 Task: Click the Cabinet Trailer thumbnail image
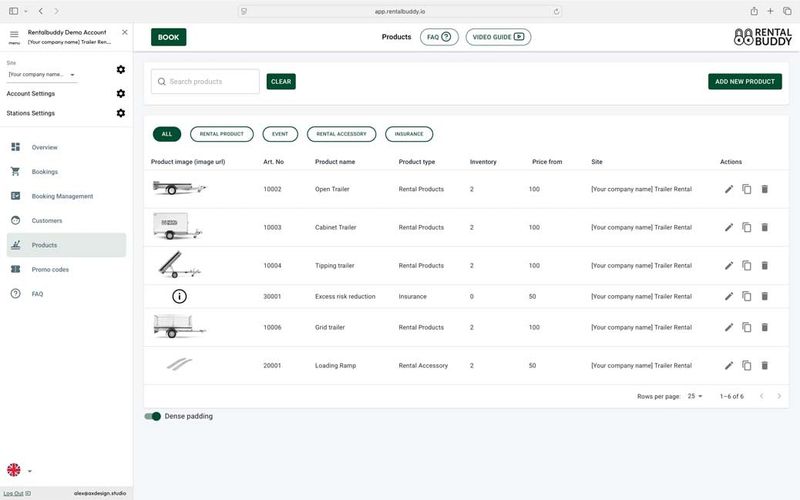click(x=177, y=227)
